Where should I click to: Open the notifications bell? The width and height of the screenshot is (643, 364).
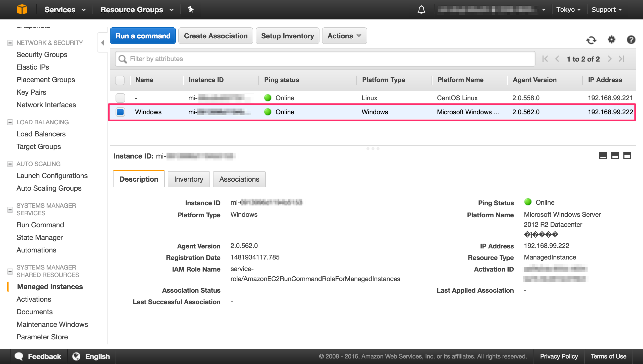pyautogui.click(x=421, y=10)
